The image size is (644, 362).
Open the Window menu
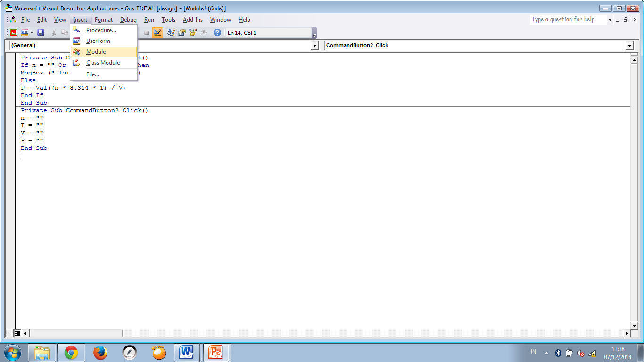(221, 20)
